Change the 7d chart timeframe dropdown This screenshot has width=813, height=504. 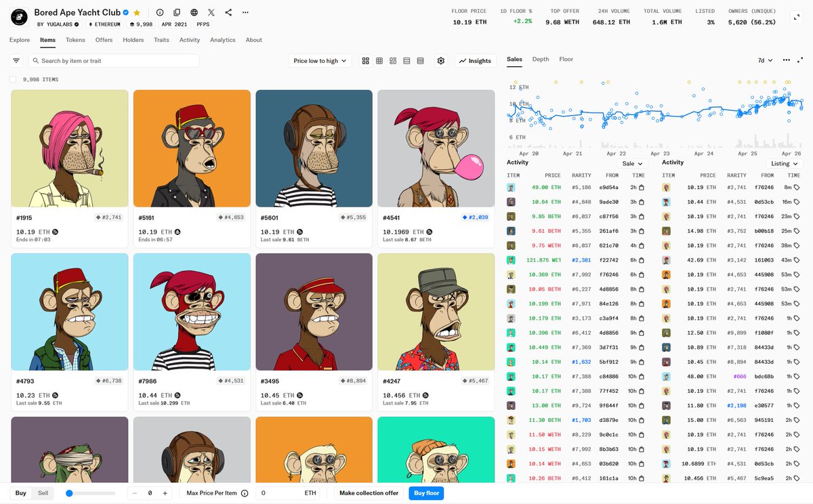765,60
